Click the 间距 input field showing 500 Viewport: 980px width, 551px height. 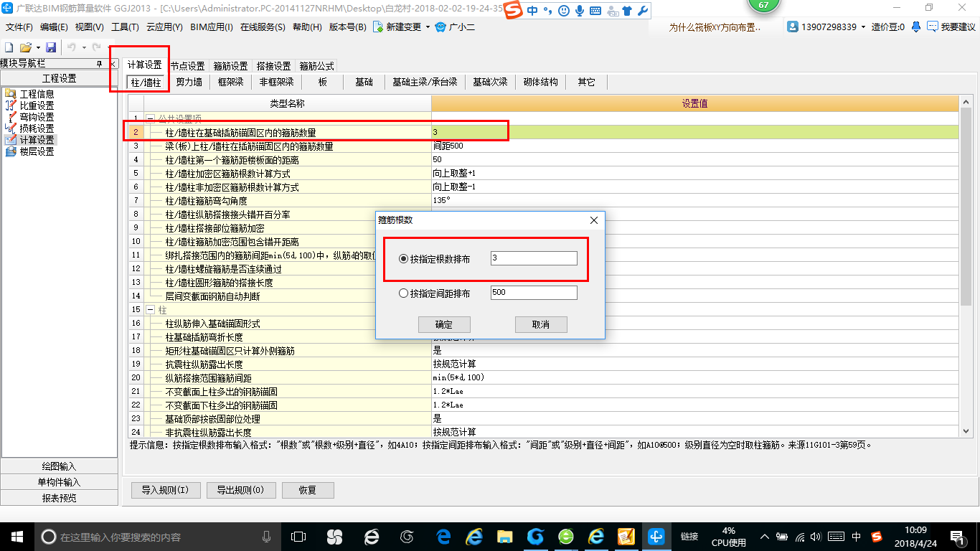[x=534, y=293]
